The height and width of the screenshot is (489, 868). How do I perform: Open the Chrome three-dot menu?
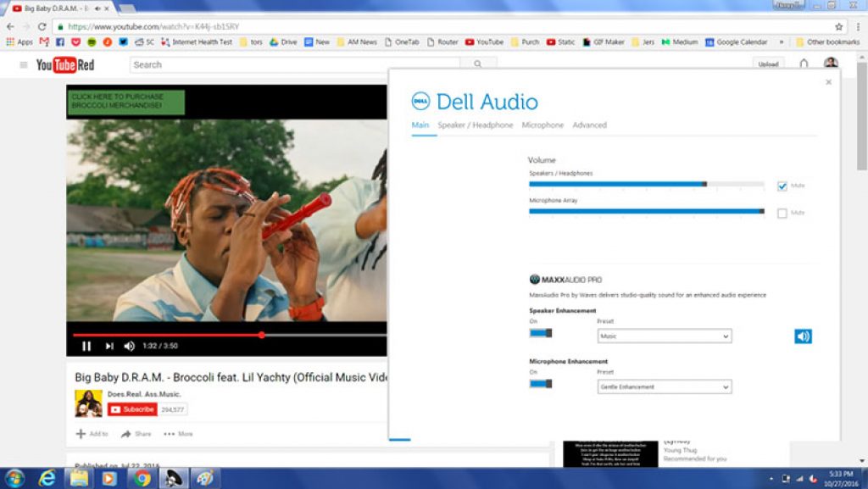click(x=859, y=26)
